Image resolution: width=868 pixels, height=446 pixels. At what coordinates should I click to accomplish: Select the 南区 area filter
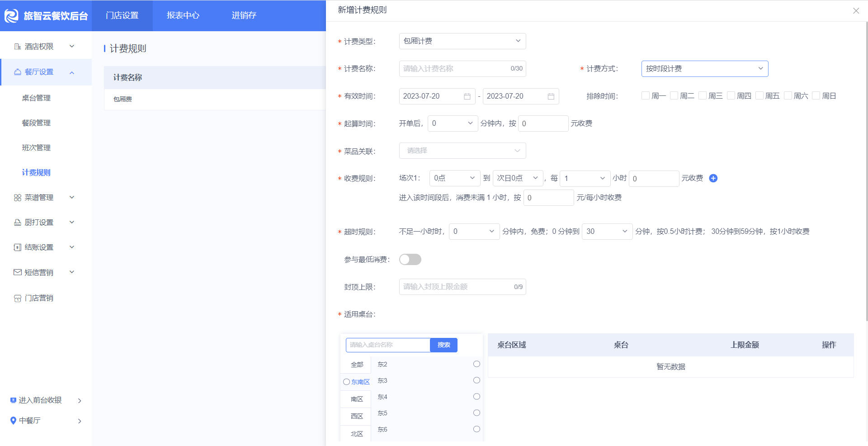pos(357,399)
